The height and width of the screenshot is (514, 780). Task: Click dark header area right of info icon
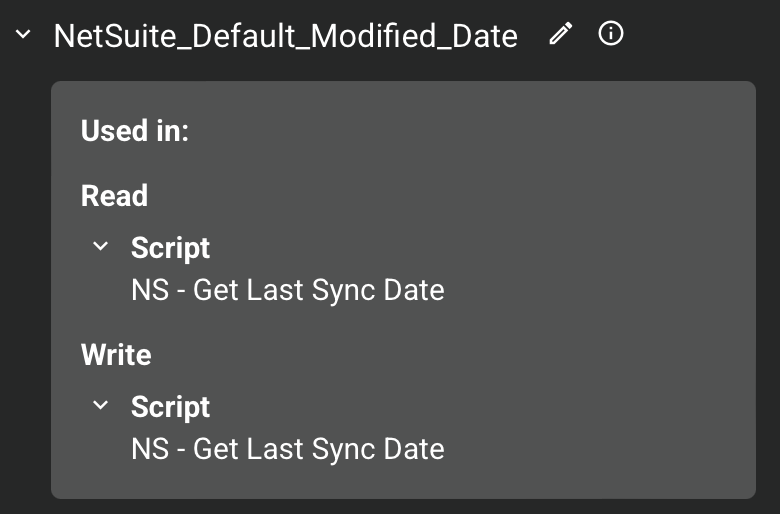point(700,36)
